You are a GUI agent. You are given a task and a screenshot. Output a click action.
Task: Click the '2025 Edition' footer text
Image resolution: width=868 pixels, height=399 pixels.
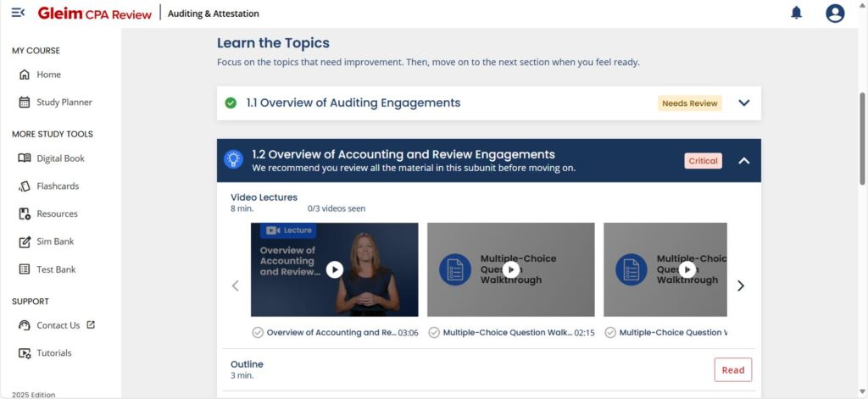coord(33,395)
